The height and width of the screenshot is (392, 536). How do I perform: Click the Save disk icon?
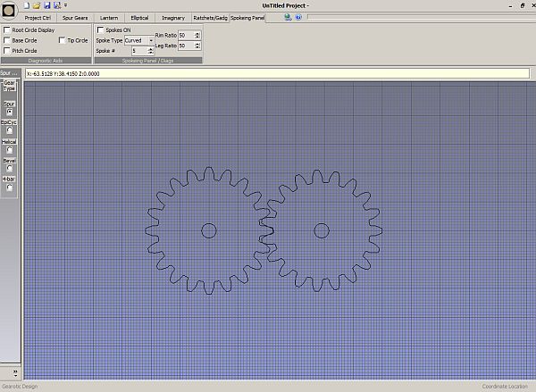click(x=46, y=5)
